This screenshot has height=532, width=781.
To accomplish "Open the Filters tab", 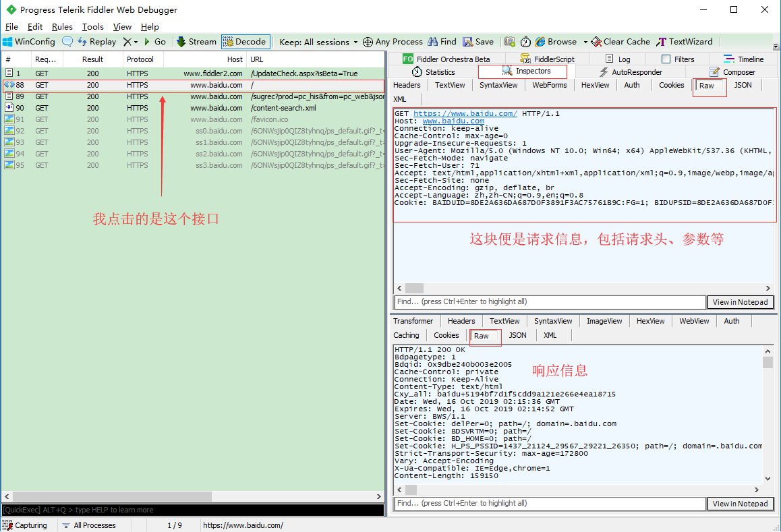I will (x=678, y=59).
